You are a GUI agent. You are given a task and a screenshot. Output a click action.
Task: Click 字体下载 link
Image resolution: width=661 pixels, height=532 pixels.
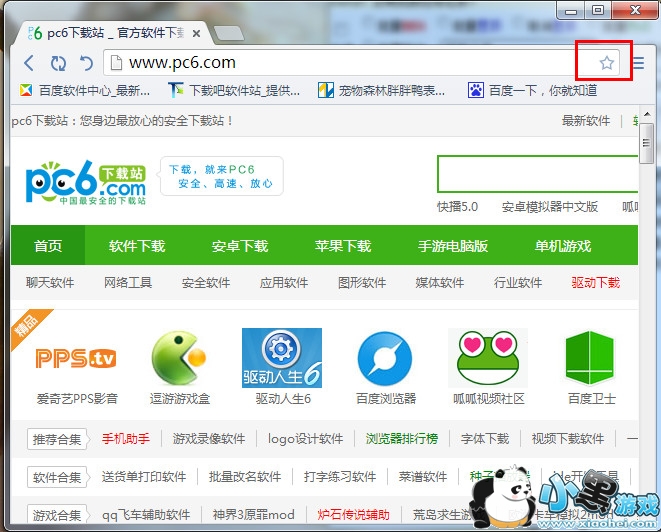[485, 439]
